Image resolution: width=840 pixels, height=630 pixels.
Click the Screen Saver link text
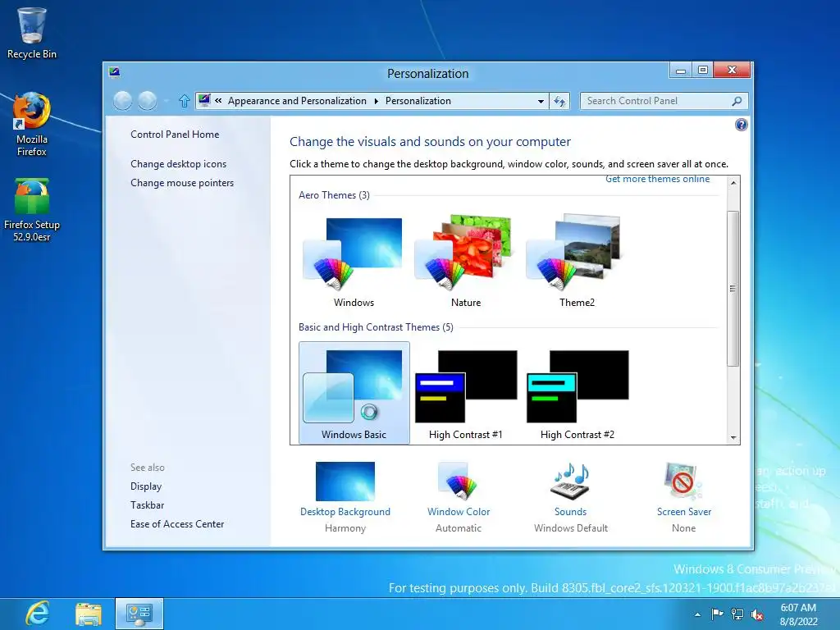[684, 512]
